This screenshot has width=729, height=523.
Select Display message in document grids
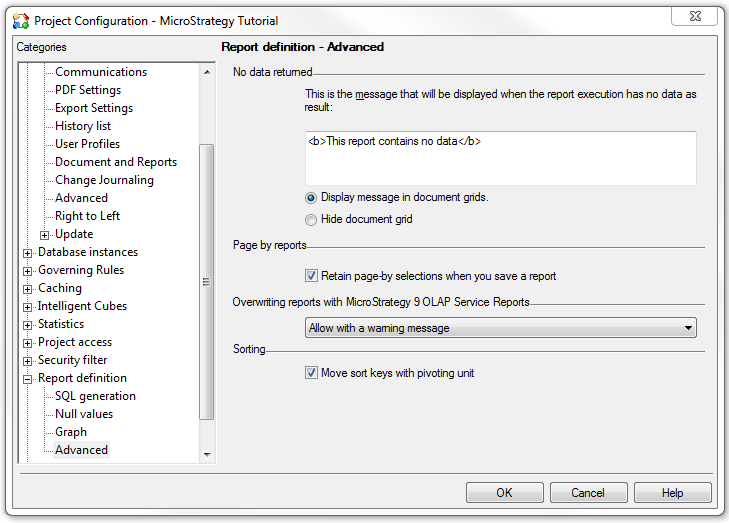coord(311,198)
